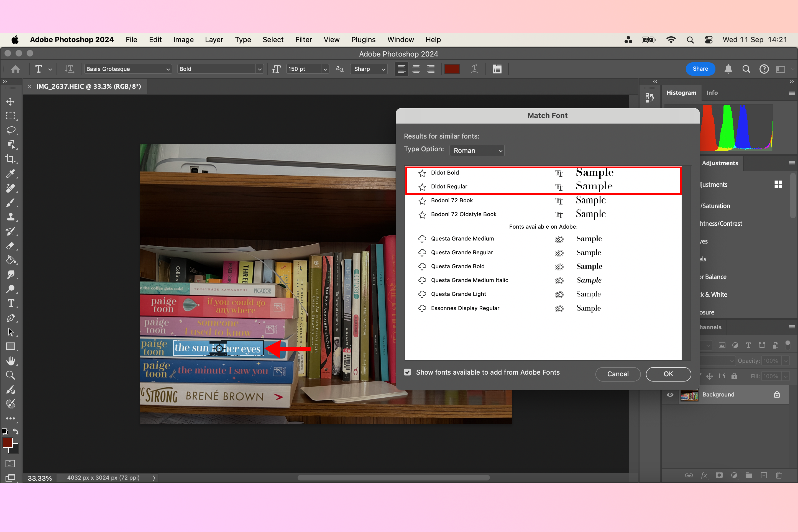Select the Rectangular Marquee tool

10,116
